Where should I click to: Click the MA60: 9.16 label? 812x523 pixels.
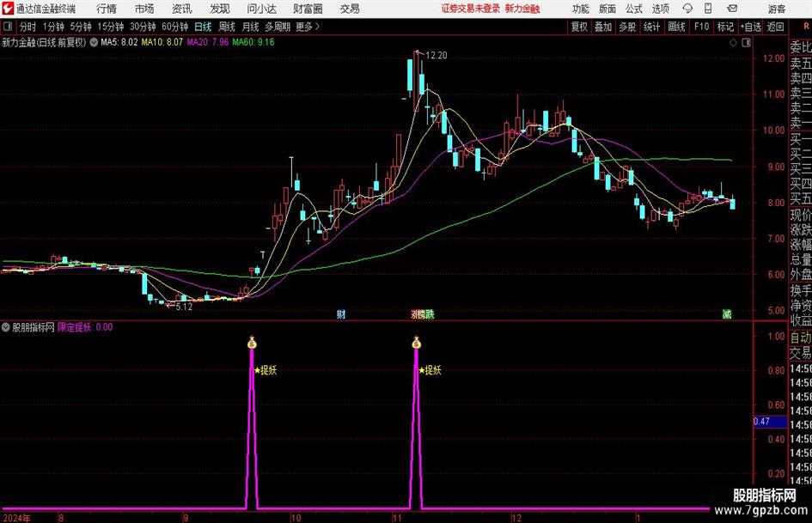(x=253, y=42)
